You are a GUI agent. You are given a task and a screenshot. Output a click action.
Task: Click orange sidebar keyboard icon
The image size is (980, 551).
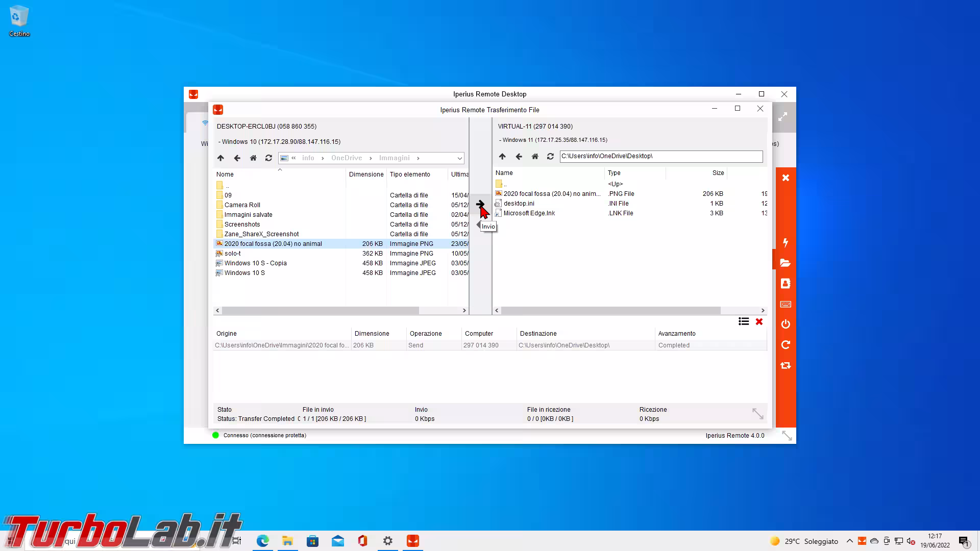point(785,304)
